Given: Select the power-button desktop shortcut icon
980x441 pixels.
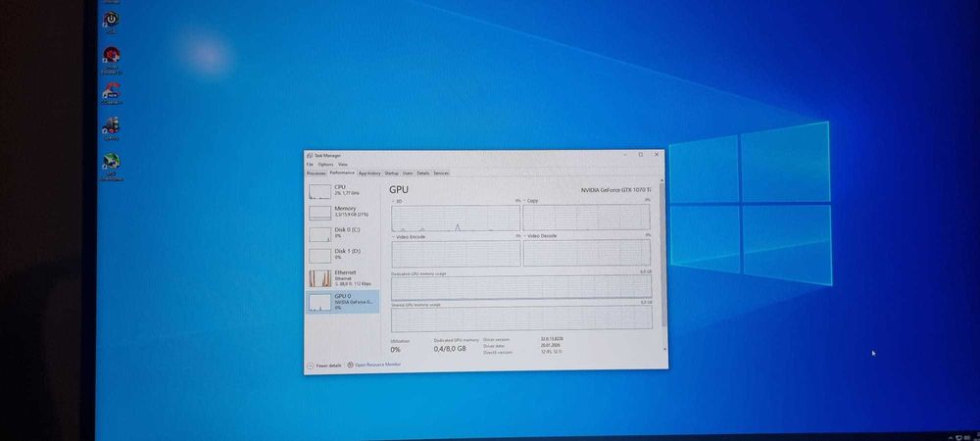Looking at the screenshot, I should tap(111, 20).
